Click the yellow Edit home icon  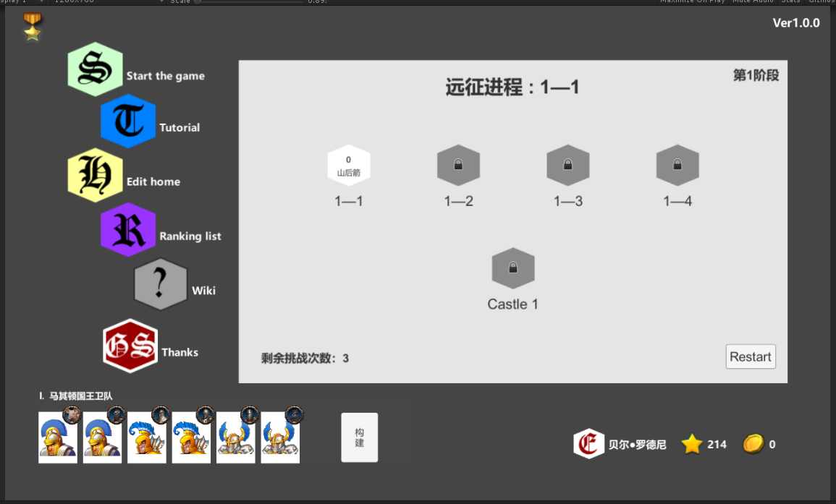pyautogui.click(x=95, y=175)
